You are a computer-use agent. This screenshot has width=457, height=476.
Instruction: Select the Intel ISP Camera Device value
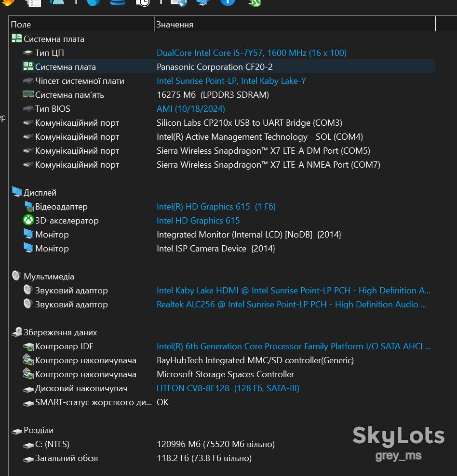tap(216, 248)
